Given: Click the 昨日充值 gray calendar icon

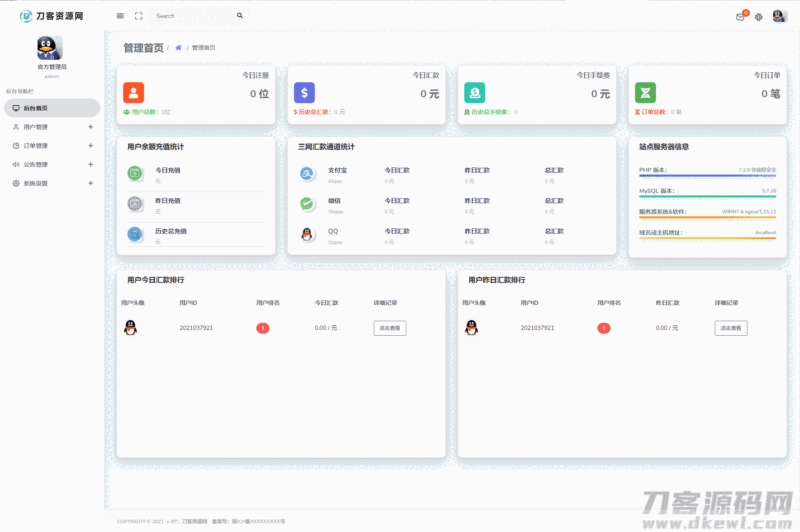Looking at the screenshot, I should point(134,204).
